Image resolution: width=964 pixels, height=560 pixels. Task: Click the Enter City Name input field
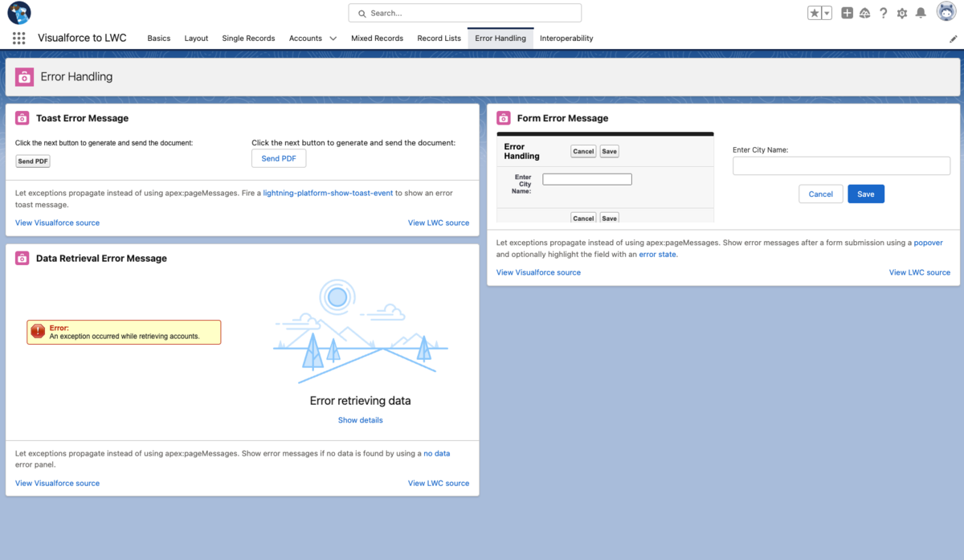coord(840,166)
